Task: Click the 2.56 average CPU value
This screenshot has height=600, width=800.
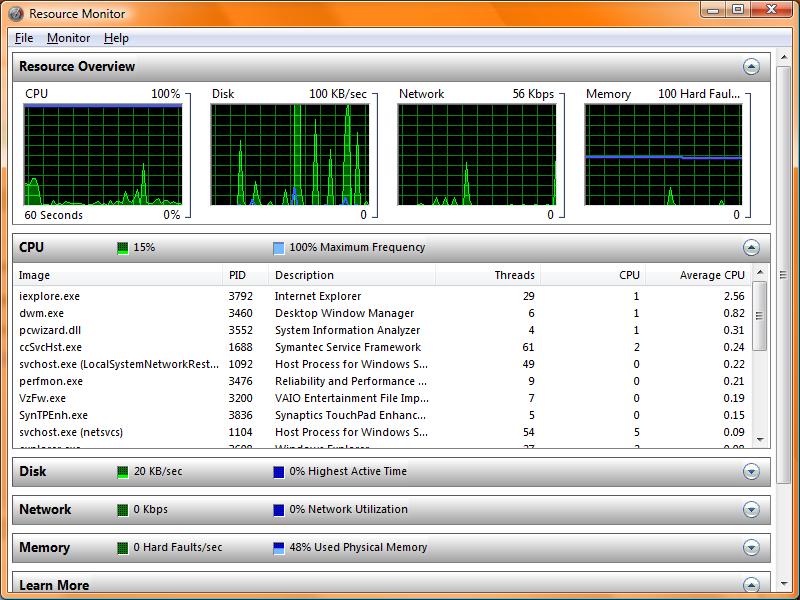Action: pyautogui.click(x=734, y=296)
